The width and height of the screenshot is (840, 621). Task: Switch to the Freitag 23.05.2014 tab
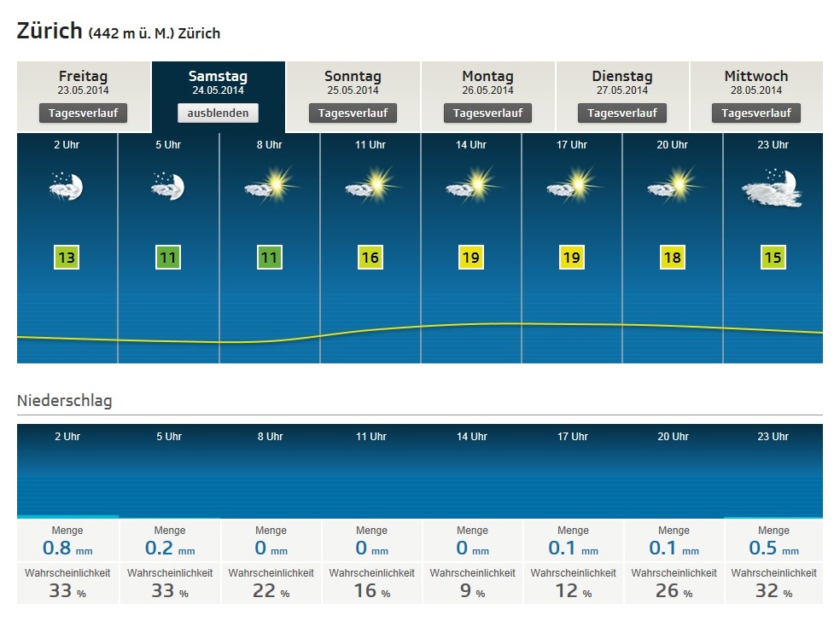pos(83,82)
